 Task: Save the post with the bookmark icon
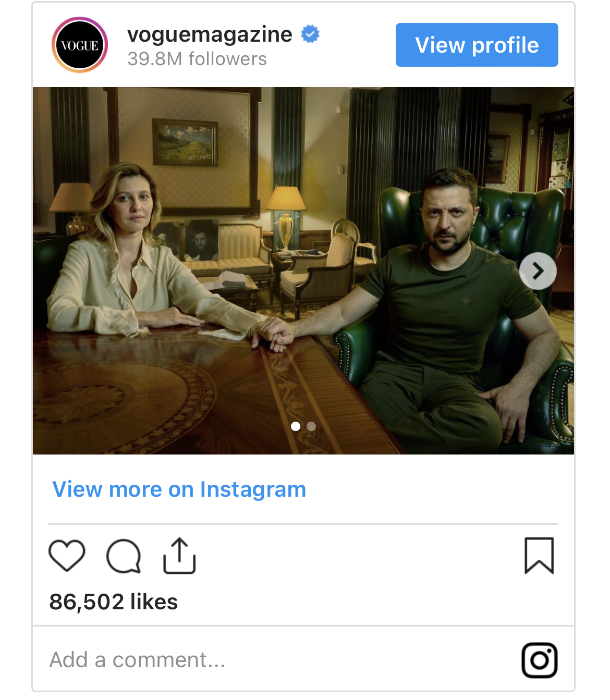(539, 556)
